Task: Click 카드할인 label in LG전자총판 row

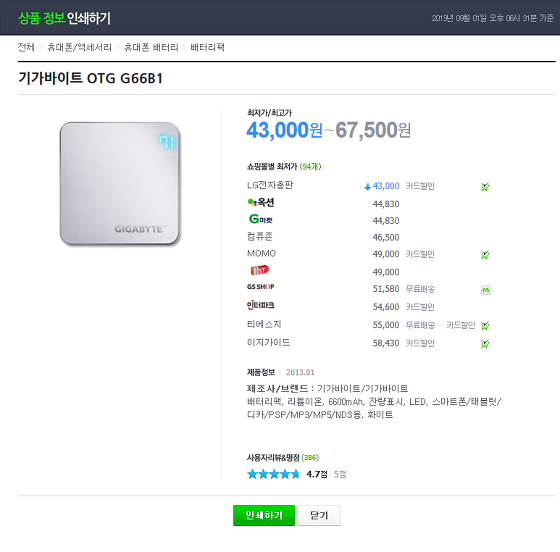Action: [420, 186]
